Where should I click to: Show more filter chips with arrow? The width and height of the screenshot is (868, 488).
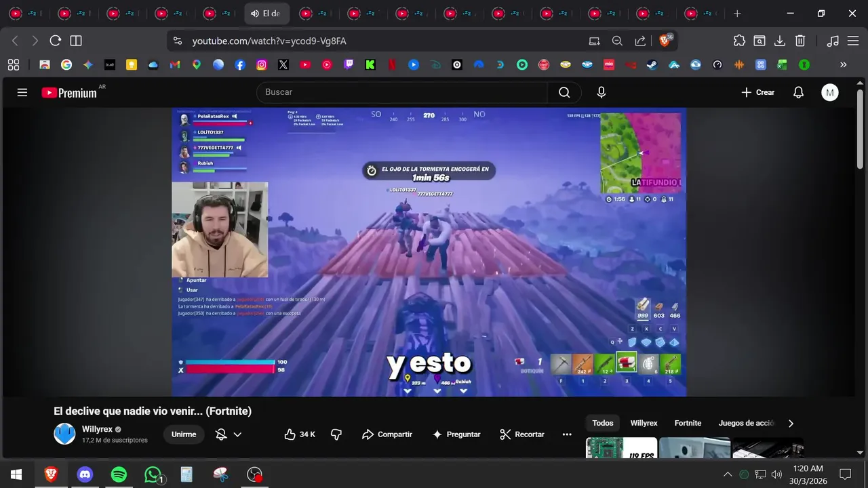(791, 423)
